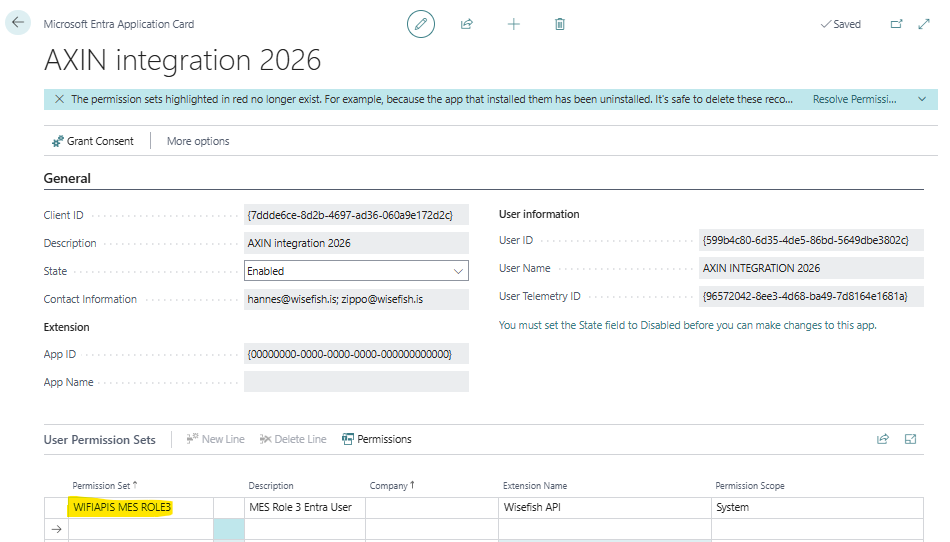Click the Description field AXIN integration 2026
Viewport: 950px width, 542px height.
tap(356, 243)
